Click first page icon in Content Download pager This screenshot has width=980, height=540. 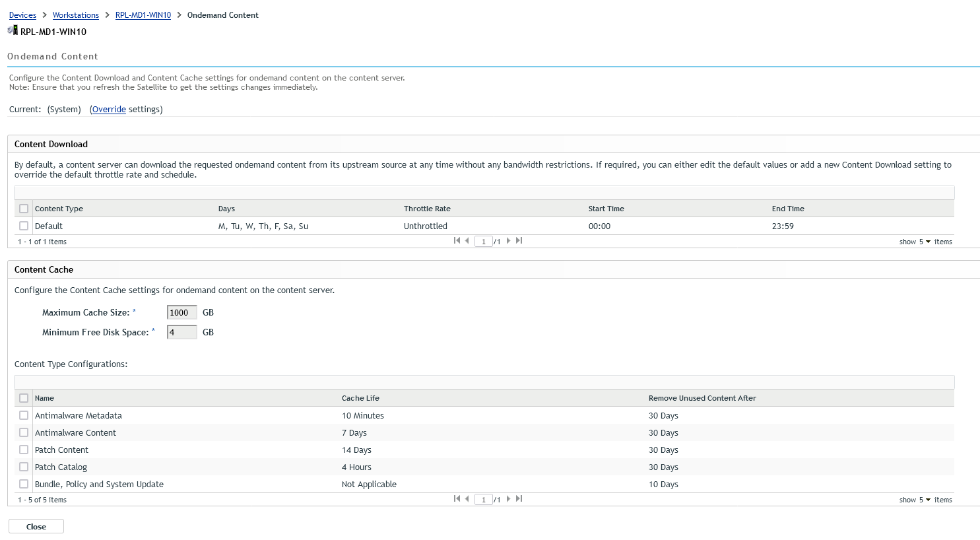(x=457, y=241)
